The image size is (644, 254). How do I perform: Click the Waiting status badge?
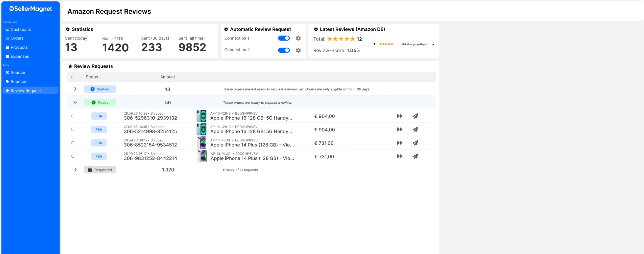coord(100,89)
